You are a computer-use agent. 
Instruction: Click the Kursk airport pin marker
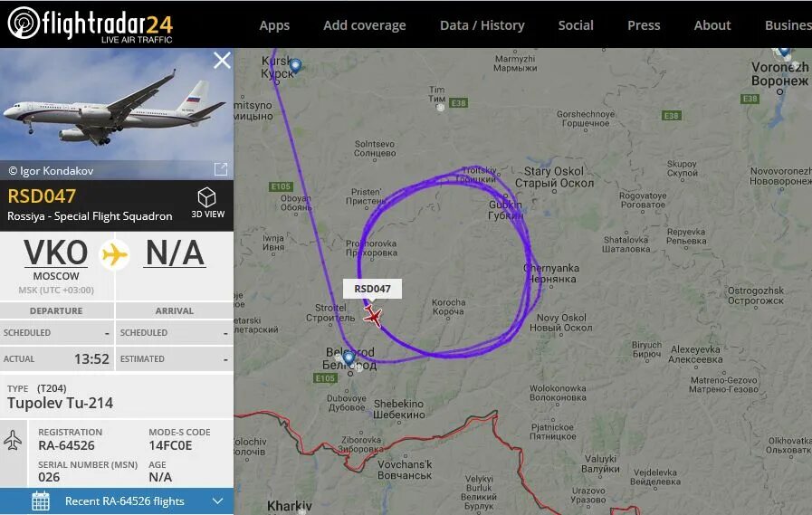(x=295, y=66)
